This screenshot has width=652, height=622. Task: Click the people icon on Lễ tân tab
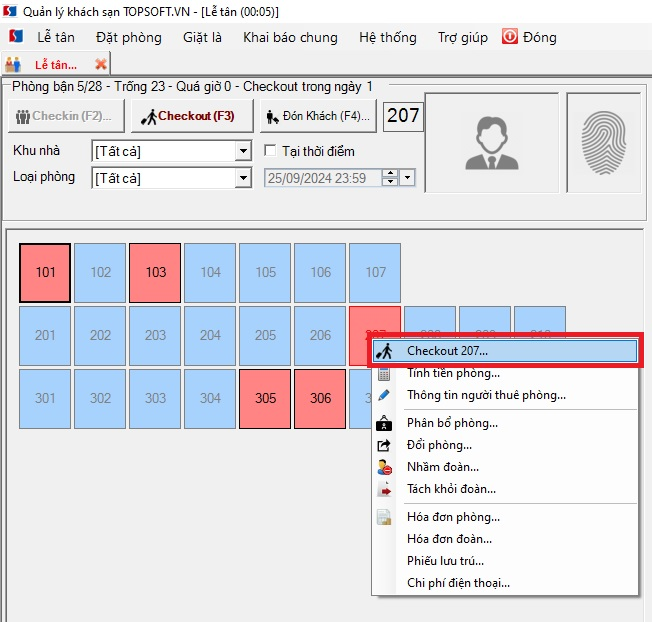click(x=13, y=64)
